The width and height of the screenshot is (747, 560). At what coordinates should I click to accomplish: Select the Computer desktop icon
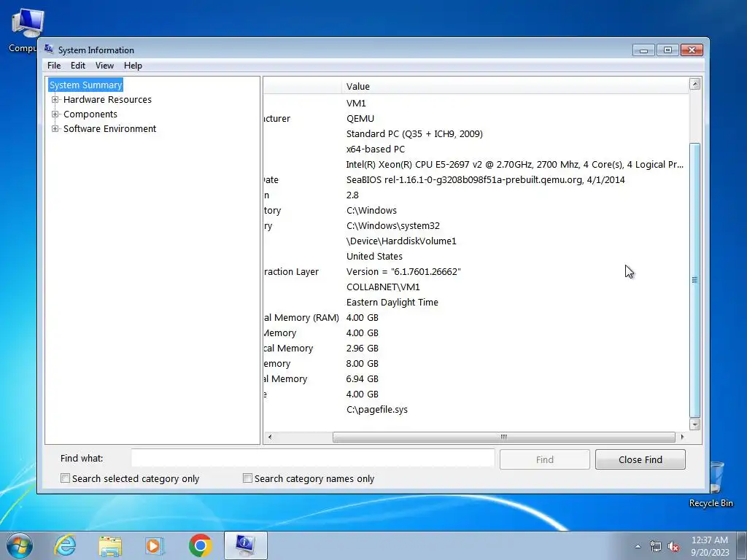pyautogui.click(x=23, y=31)
